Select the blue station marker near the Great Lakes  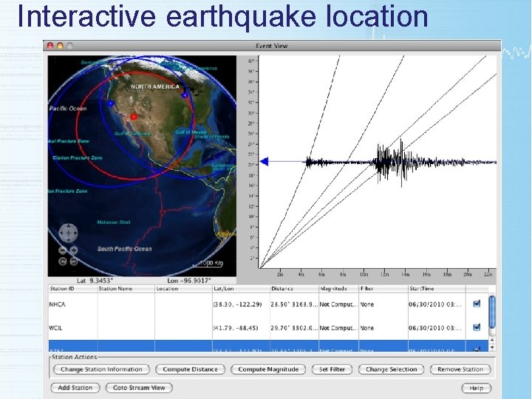tap(184, 95)
